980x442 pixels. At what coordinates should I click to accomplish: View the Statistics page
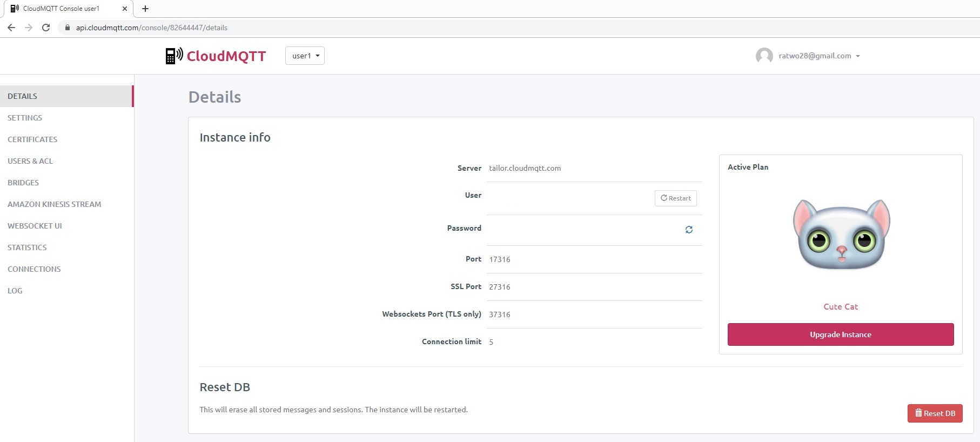coord(27,247)
